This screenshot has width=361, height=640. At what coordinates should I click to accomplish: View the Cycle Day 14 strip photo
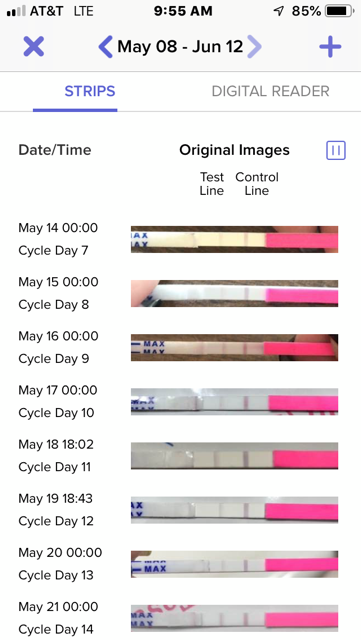234,618
